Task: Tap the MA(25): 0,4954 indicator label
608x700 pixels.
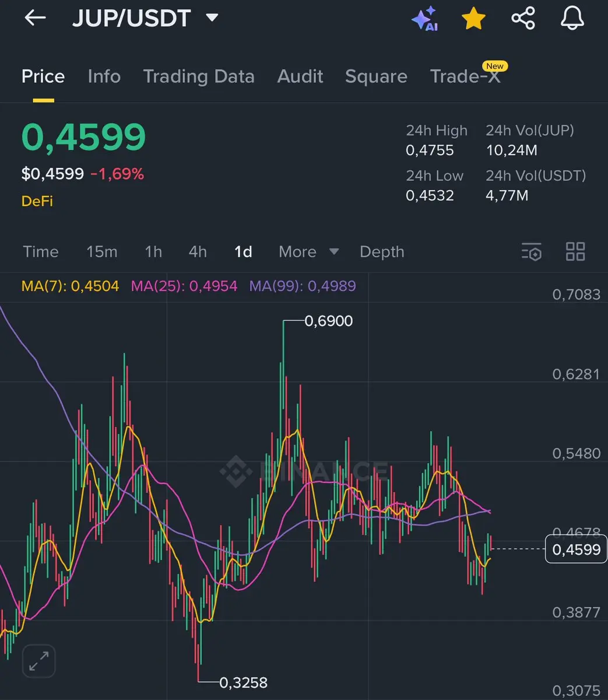Action: pyautogui.click(x=184, y=286)
